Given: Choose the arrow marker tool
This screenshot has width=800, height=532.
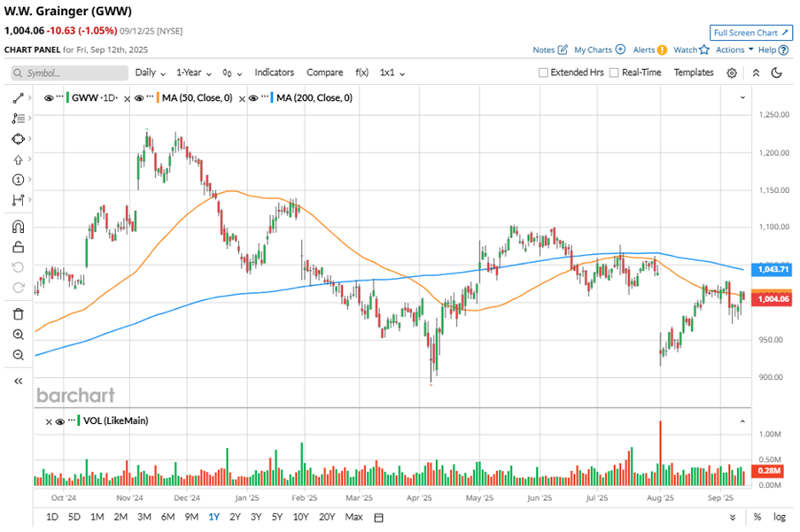Looking at the screenshot, I should pos(18,159).
